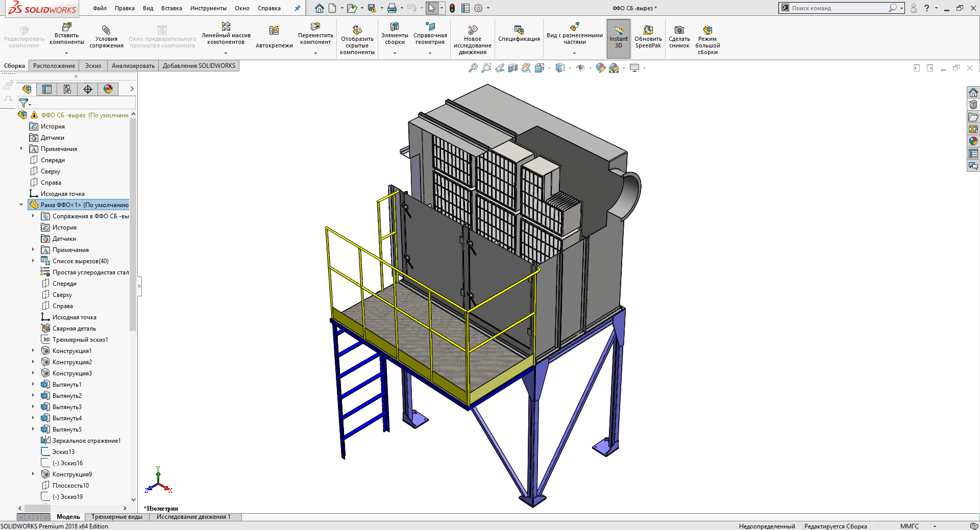Click the Zoom to Fit magnifier icon
The width and height of the screenshot is (980, 530).
pyautogui.click(x=473, y=68)
